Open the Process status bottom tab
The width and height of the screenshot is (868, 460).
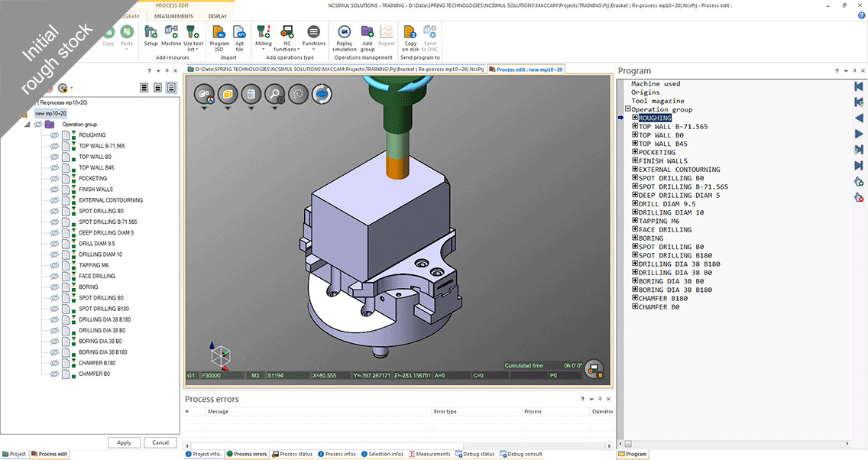point(292,454)
